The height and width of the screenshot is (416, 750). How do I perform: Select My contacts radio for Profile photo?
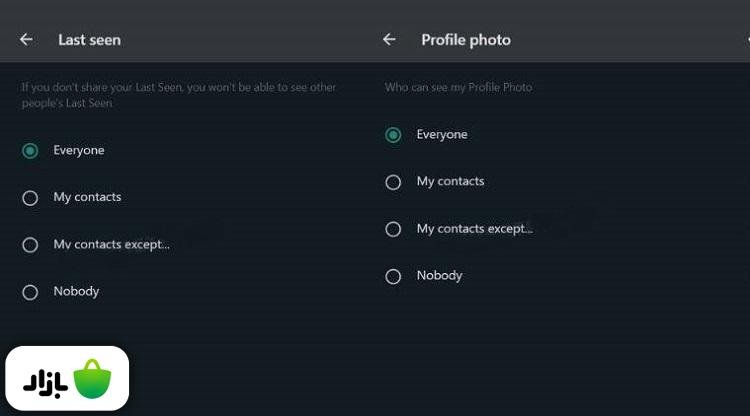click(393, 182)
